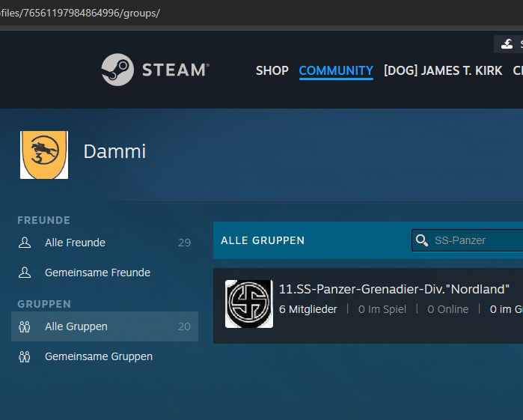523x420 pixels.
Task: Open the COMMUNITY menu
Action: click(336, 70)
